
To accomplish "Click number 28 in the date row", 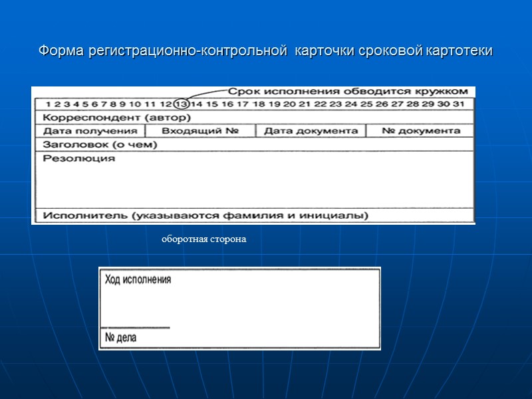I will [412, 104].
